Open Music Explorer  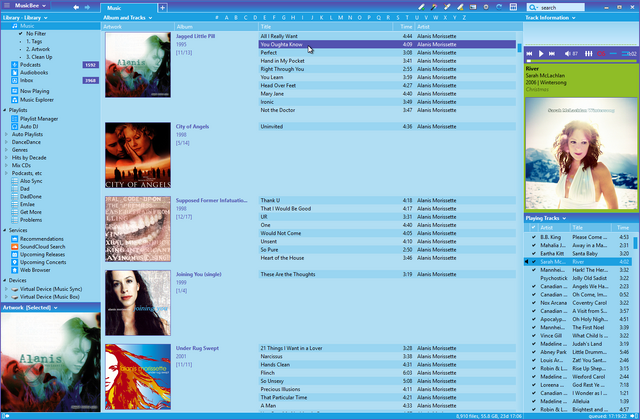pyautogui.click(x=37, y=100)
